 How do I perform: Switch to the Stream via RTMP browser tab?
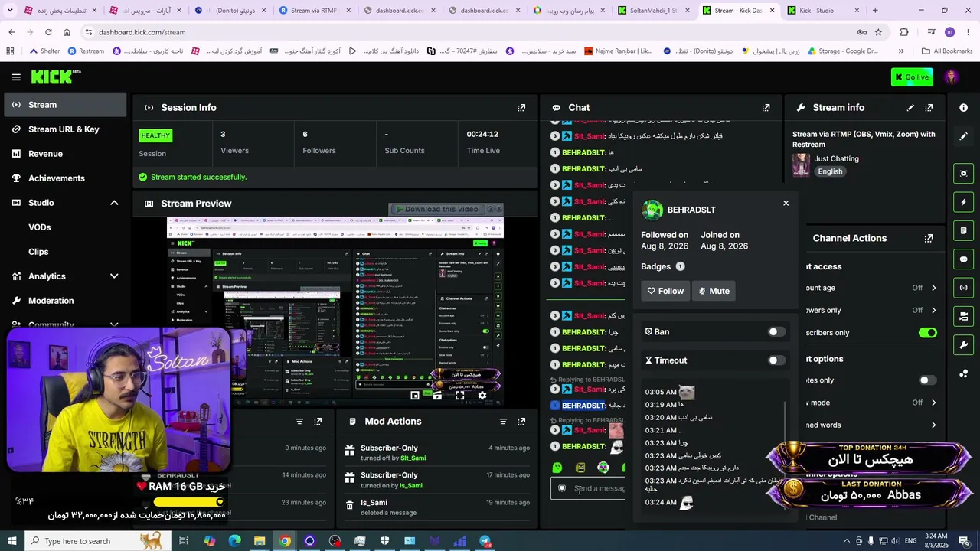coord(314,11)
